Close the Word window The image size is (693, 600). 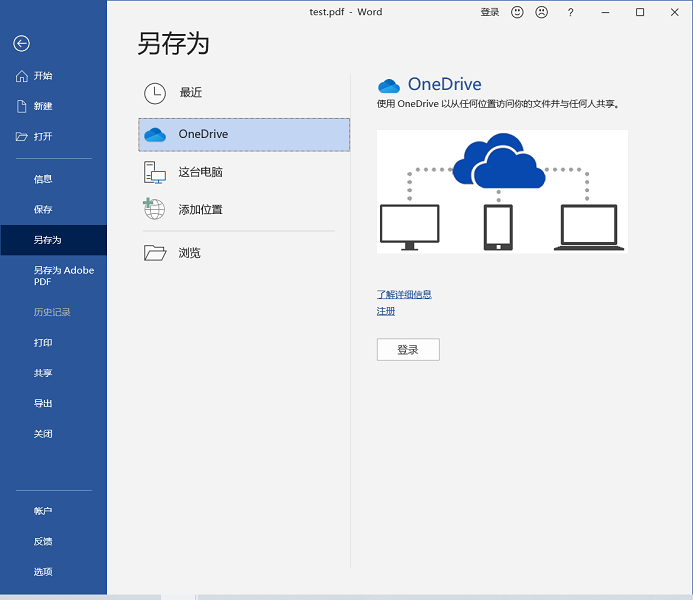[x=674, y=12]
